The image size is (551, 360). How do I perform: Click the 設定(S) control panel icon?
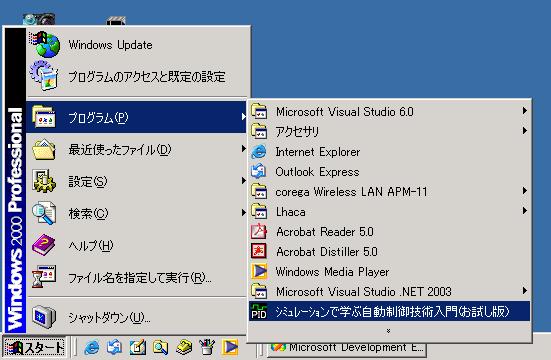(x=44, y=181)
